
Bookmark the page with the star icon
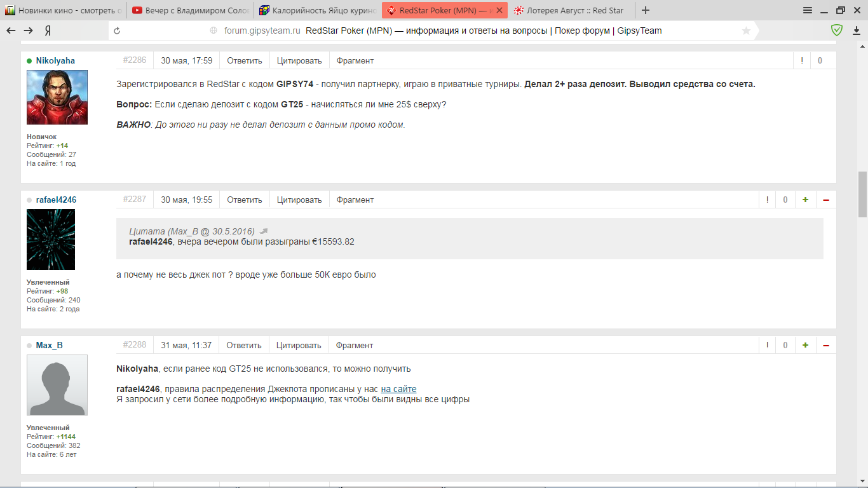(x=746, y=30)
